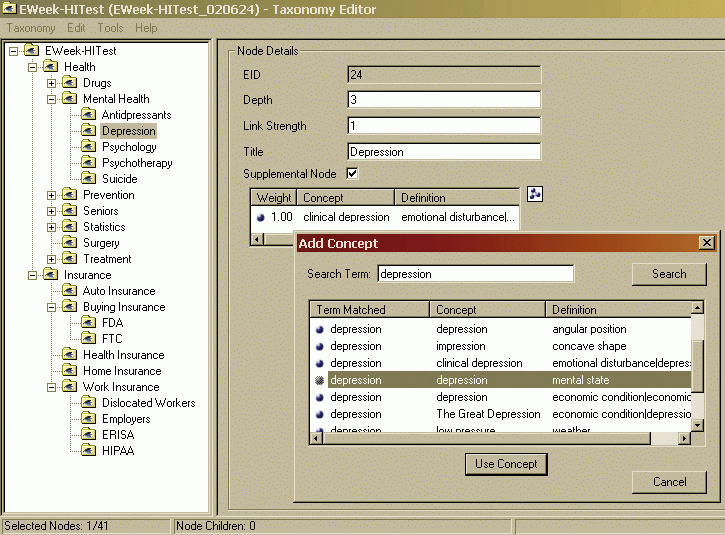This screenshot has height=535, width=725.
Task: Open the Help menu
Action: coord(146,28)
